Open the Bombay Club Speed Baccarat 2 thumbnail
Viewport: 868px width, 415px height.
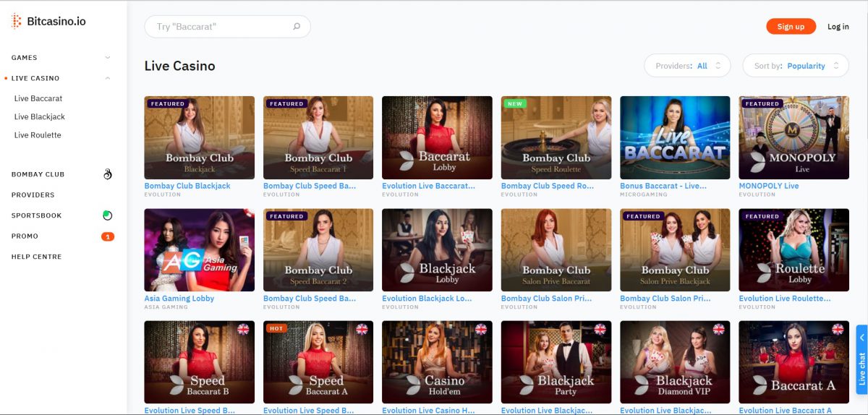[x=318, y=250]
